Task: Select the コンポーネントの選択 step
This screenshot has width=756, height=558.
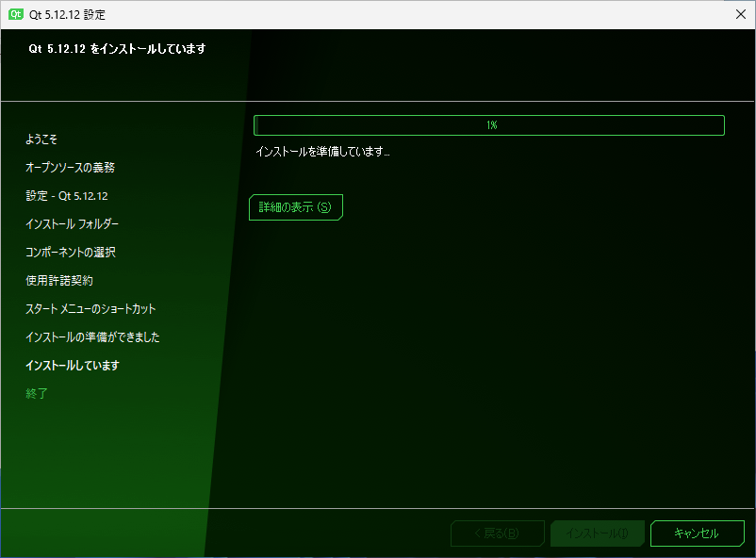Action: click(71, 253)
